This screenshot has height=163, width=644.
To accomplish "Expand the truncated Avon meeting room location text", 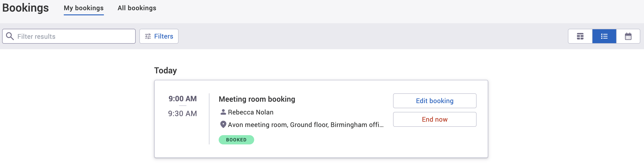I will (x=305, y=124).
